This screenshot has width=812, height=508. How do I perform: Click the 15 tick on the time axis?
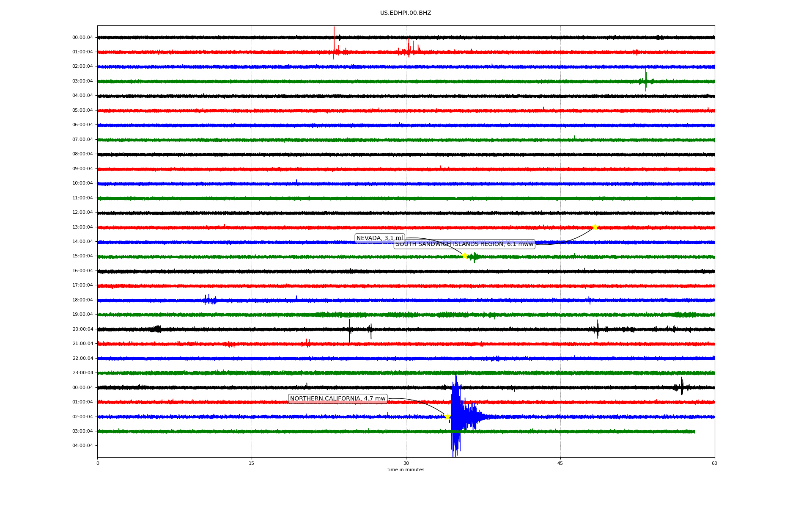[252, 464]
